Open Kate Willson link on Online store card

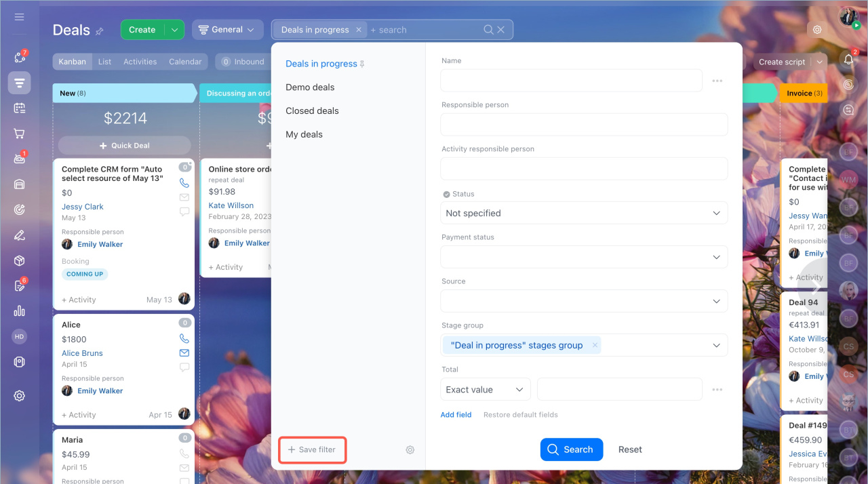coord(231,205)
